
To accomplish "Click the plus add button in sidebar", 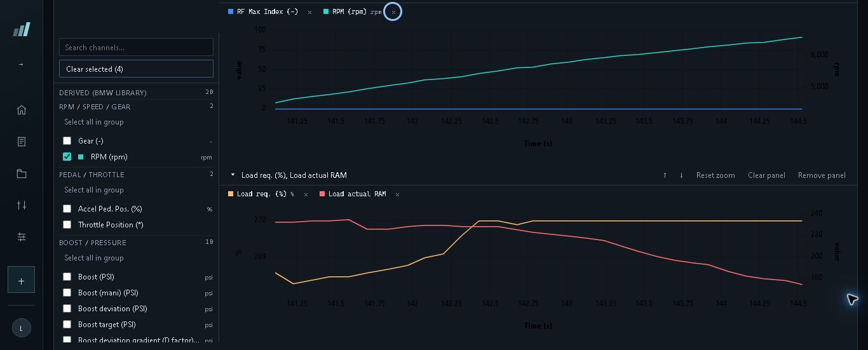I will point(21,280).
